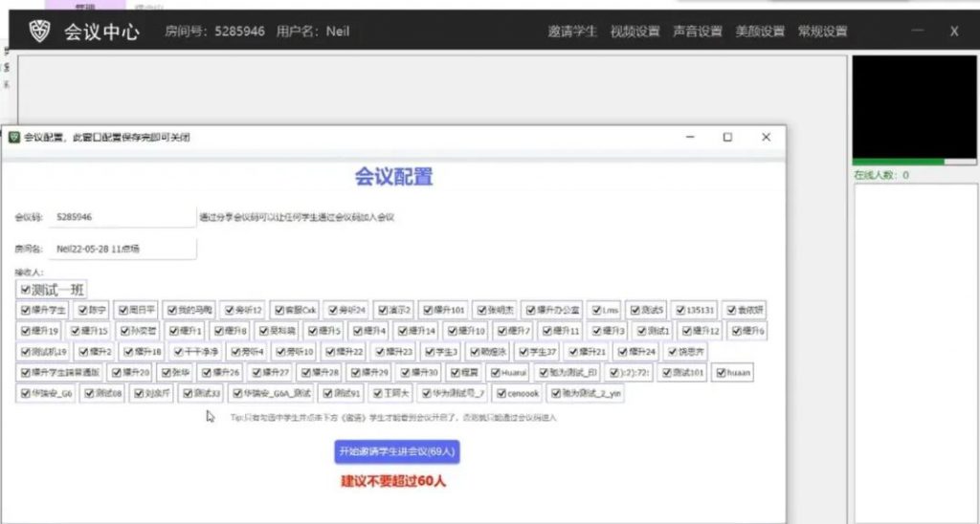Uncheck the 爆升11 checkbox
This screenshot has width=980, height=524.
(x=547, y=331)
